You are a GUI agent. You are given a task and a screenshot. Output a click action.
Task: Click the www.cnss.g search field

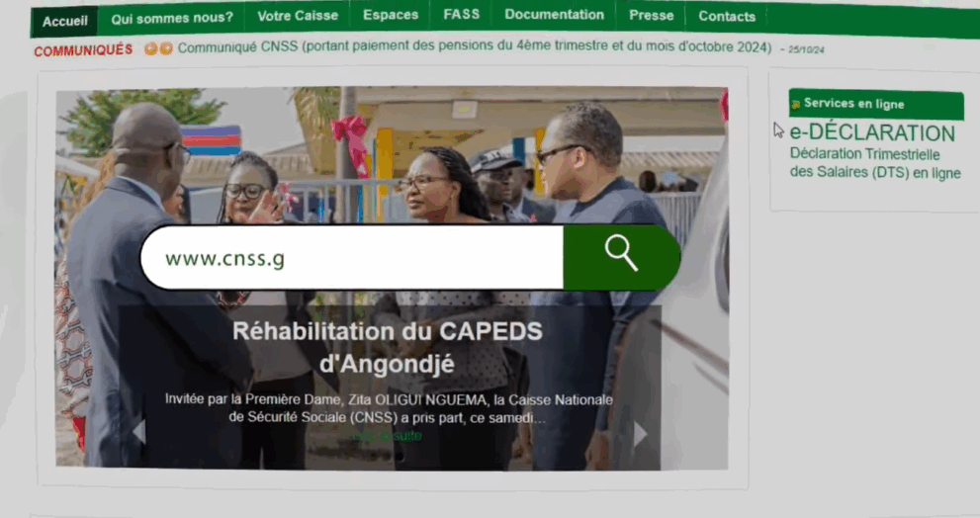pyautogui.click(x=352, y=257)
